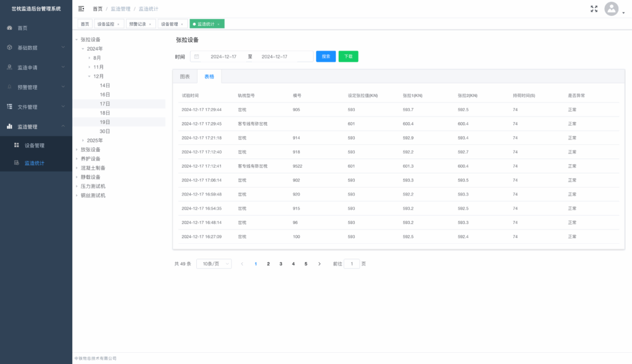Open the 监造统计 sidebar menu item
Viewport: 632px width, 364px height.
[34, 163]
